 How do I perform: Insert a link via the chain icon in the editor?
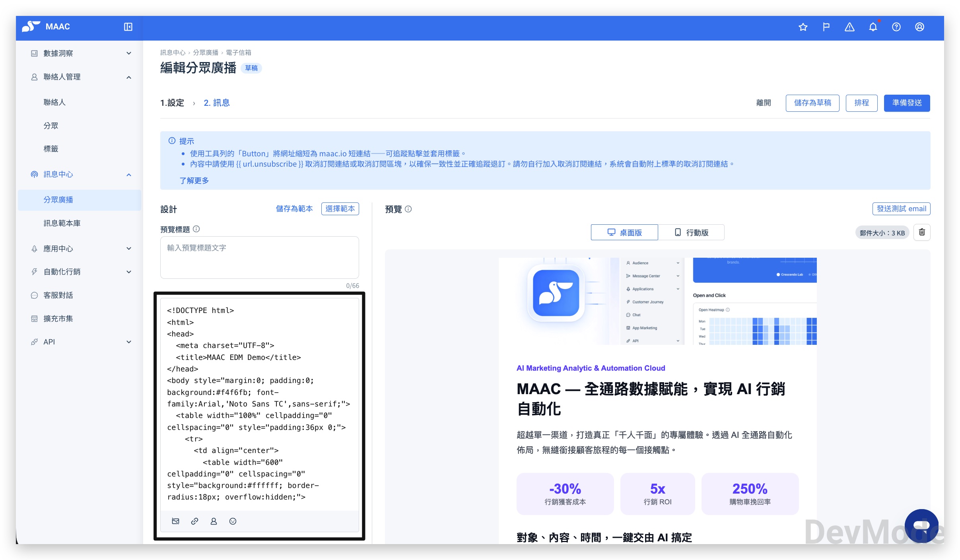[x=194, y=521]
